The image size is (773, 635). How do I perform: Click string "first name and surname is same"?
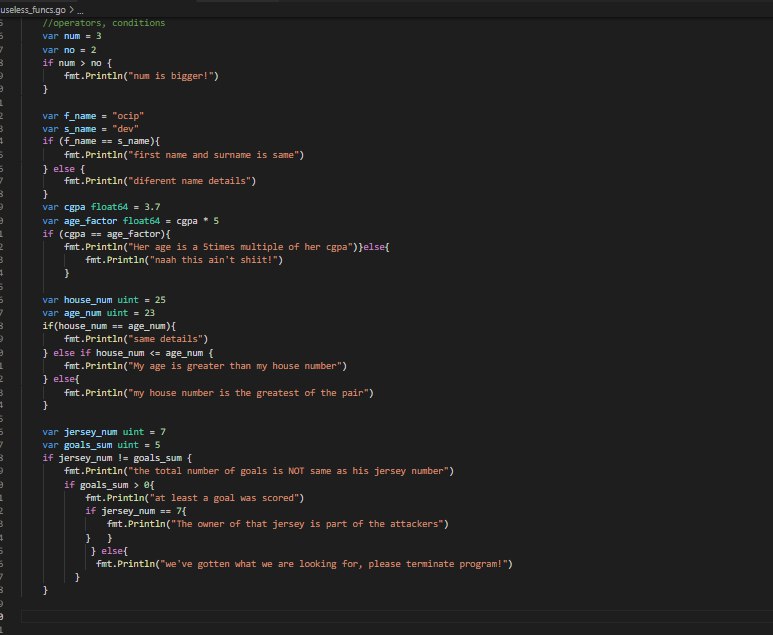[213, 155]
